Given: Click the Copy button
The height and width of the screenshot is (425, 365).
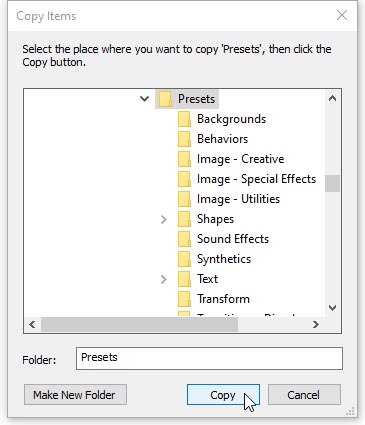Looking at the screenshot, I should 223,395.
